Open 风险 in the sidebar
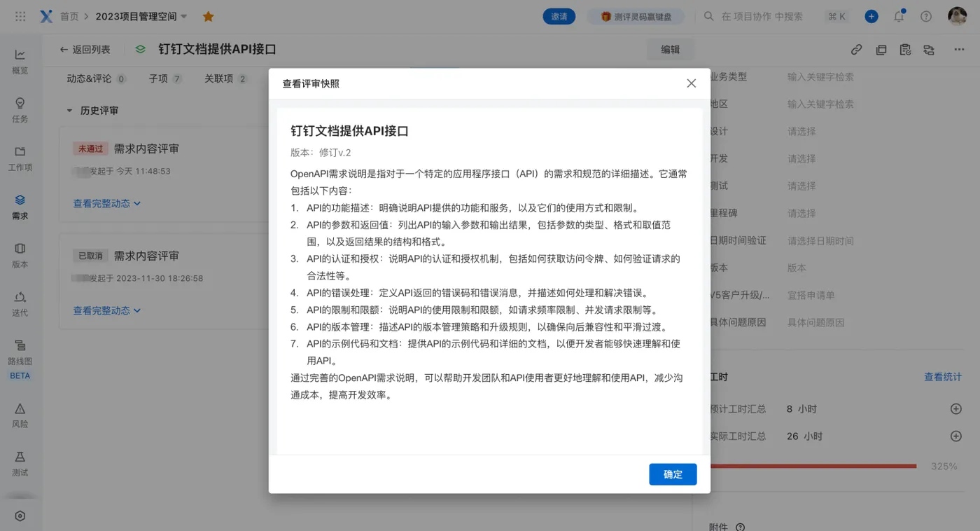 point(20,415)
